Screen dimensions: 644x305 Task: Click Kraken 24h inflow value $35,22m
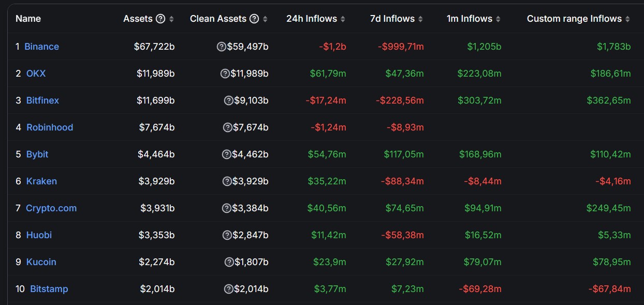click(x=327, y=181)
